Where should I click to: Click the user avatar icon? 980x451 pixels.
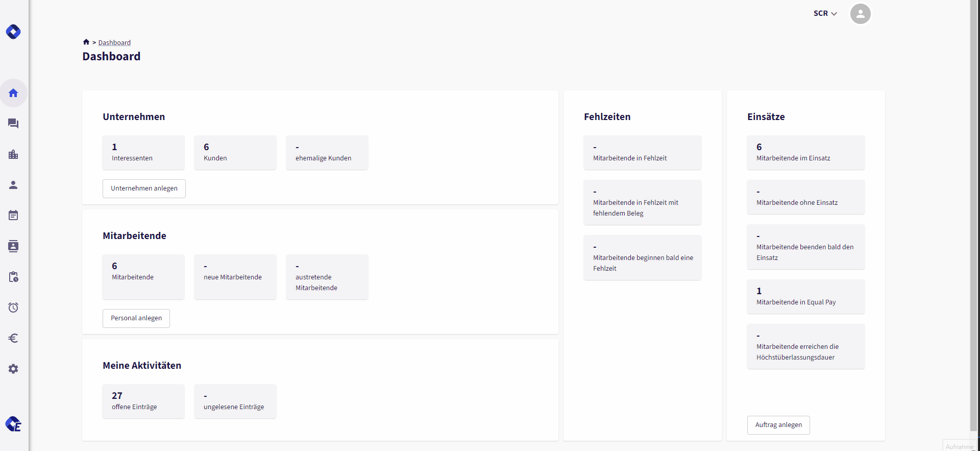click(861, 14)
